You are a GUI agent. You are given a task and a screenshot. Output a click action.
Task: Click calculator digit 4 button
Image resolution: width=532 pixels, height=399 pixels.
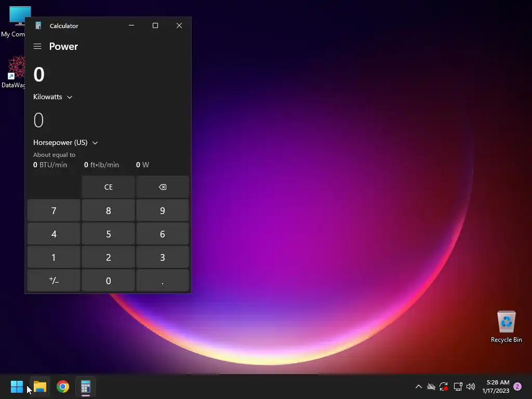(x=54, y=234)
